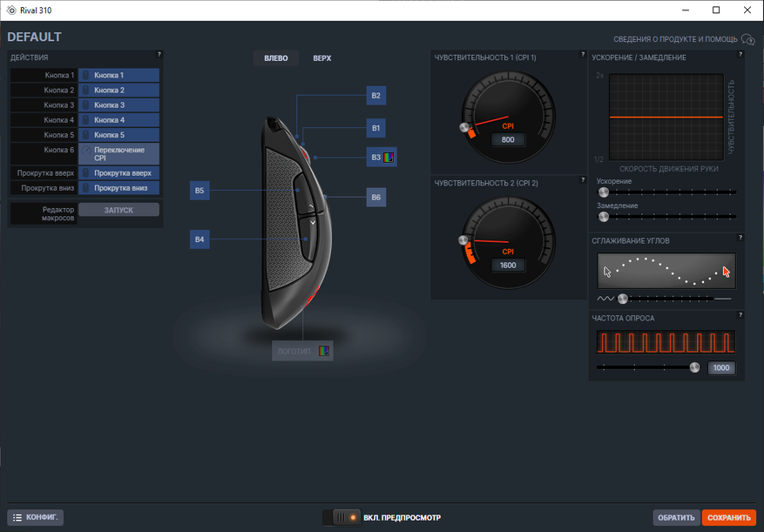Click the angle snapping preview graphic
The image size is (764, 532).
click(x=666, y=271)
